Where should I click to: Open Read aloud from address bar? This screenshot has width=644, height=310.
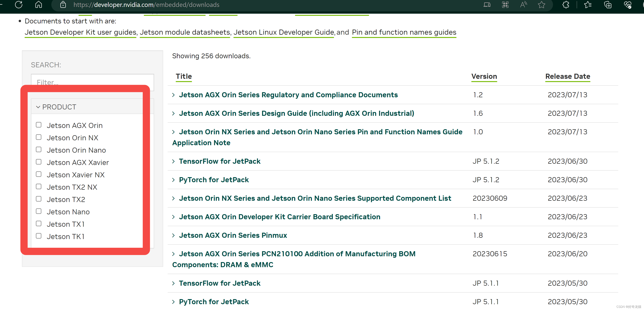tap(523, 5)
